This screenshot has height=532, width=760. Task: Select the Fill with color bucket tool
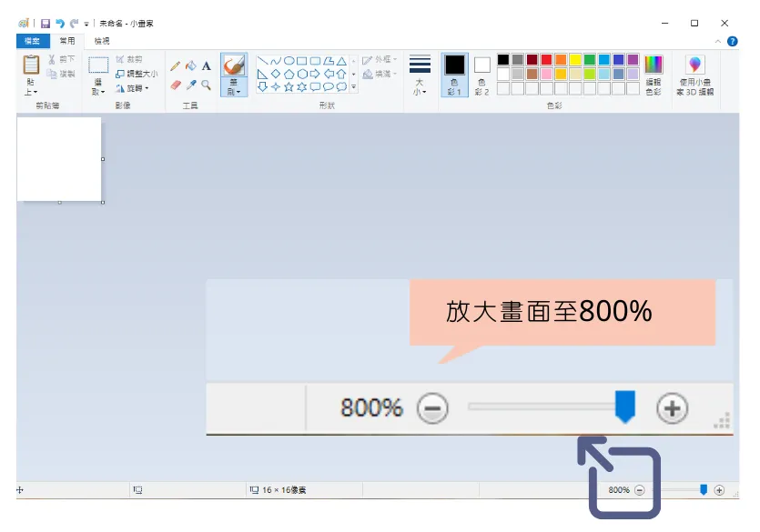click(x=191, y=65)
